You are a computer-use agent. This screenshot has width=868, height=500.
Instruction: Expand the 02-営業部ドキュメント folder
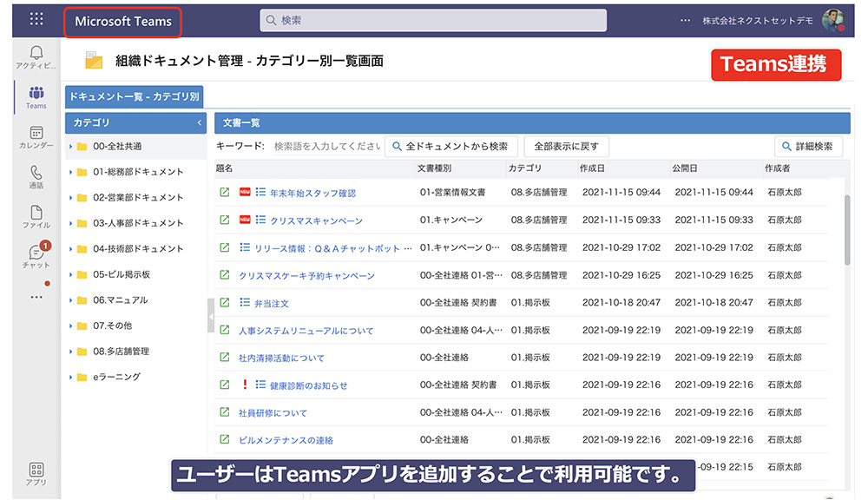71,198
